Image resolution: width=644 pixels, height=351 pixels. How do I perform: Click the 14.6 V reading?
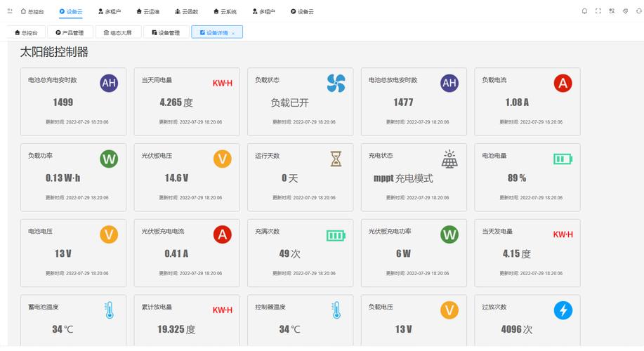[176, 178]
